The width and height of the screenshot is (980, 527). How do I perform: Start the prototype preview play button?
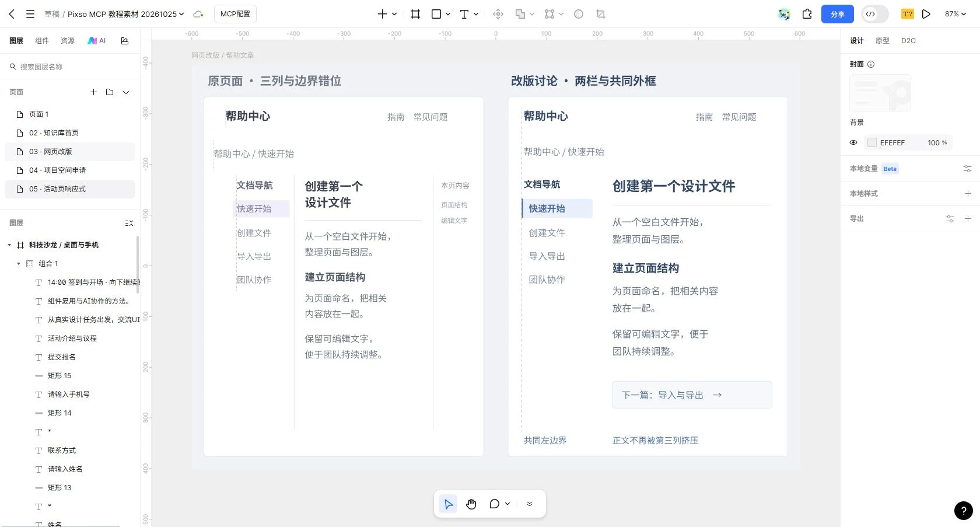tap(926, 14)
